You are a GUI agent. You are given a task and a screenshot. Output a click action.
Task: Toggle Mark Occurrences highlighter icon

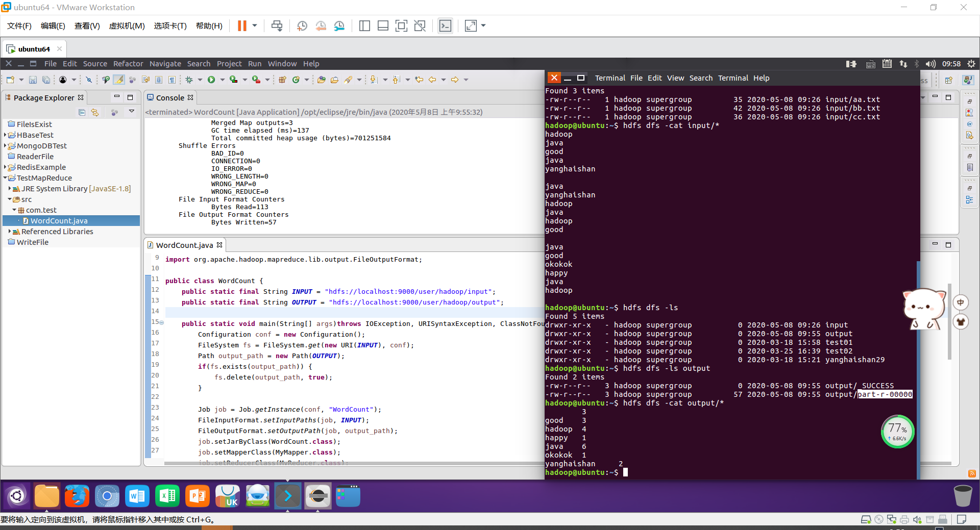point(119,80)
